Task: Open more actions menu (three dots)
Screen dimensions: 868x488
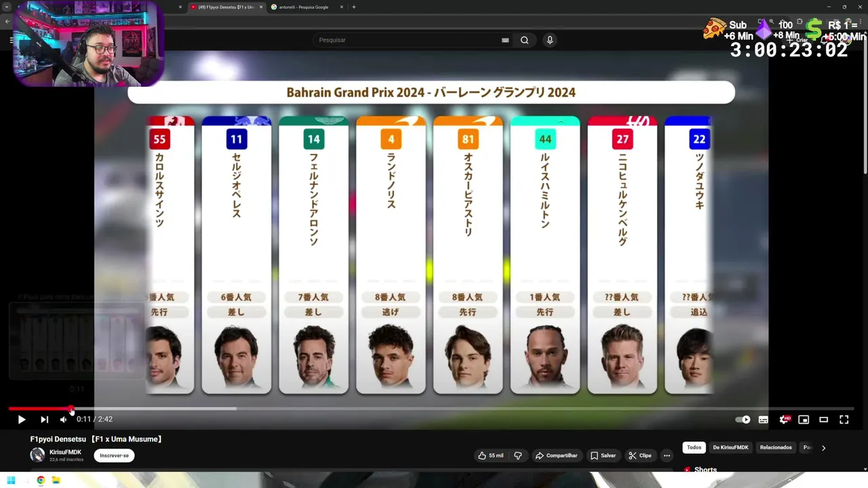Action: point(667,455)
